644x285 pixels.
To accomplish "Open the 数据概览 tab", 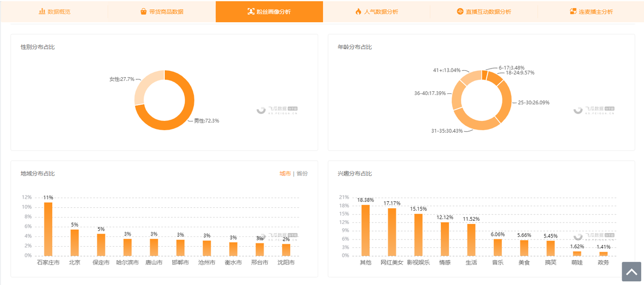I will (x=54, y=11).
